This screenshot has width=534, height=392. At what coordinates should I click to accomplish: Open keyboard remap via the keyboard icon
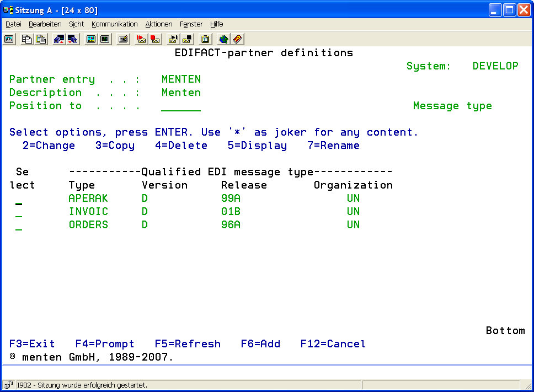(123, 39)
